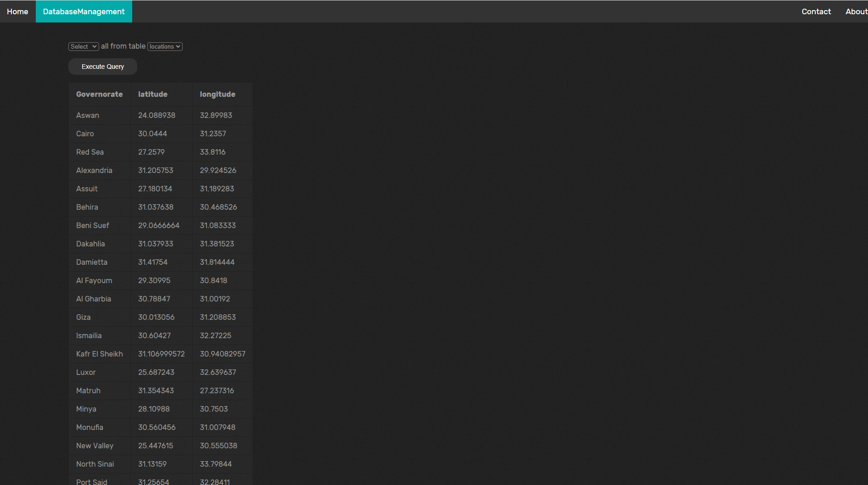Select the North Sinai row

95,464
